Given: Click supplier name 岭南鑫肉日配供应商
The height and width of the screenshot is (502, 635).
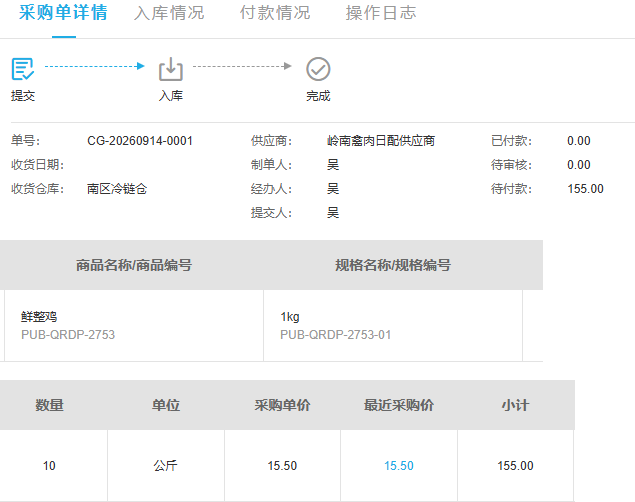Looking at the screenshot, I should point(381,141).
